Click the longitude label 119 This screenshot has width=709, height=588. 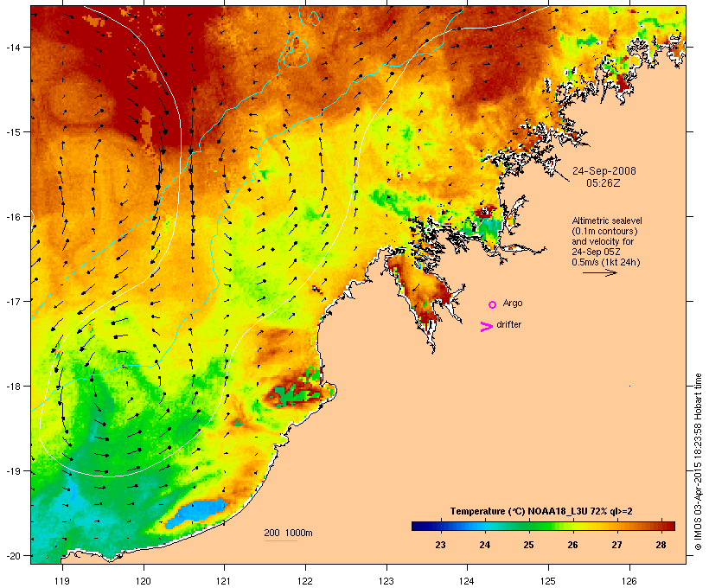click(x=62, y=581)
